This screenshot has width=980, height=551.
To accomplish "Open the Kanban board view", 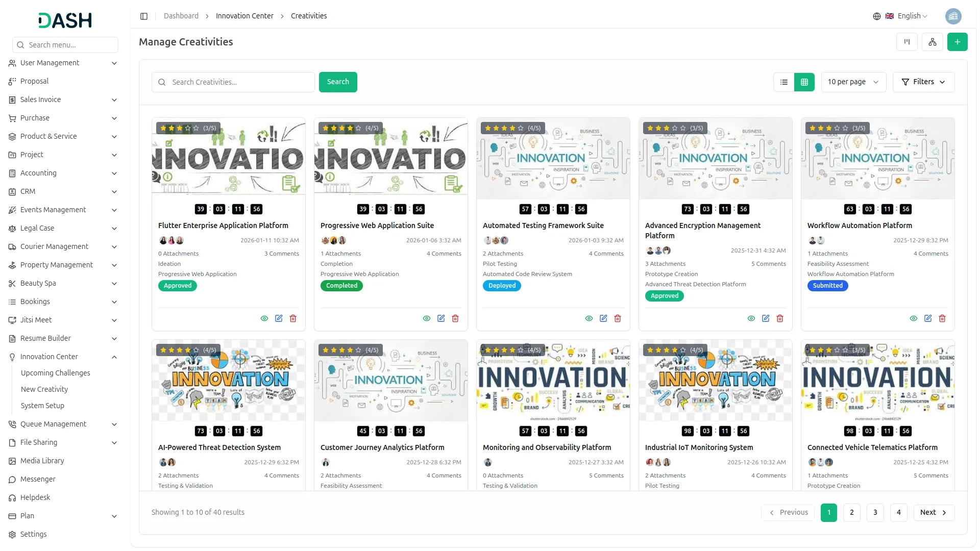I will click(x=906, y=42).
